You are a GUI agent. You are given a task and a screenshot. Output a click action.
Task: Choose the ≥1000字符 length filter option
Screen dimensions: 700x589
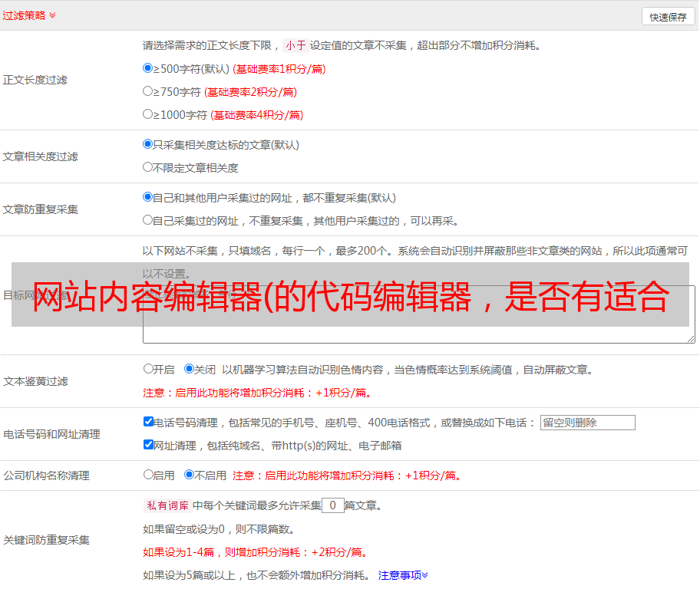148,114
